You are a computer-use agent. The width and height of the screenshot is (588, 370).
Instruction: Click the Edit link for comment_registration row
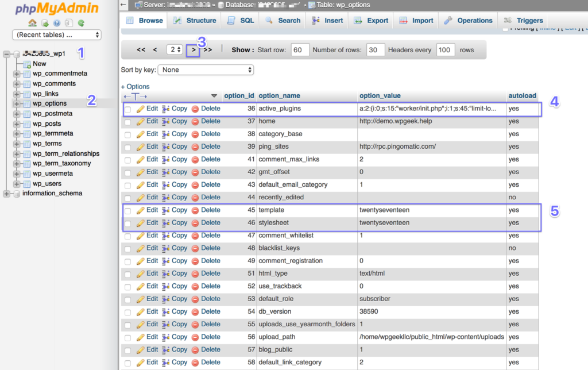pyautogui.click(x=152, y=261)
